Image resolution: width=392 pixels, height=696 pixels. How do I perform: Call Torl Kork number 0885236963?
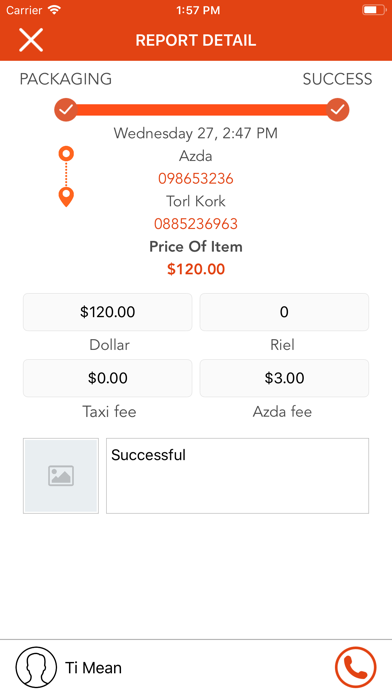pyautogui.click(x=196, y=223)
